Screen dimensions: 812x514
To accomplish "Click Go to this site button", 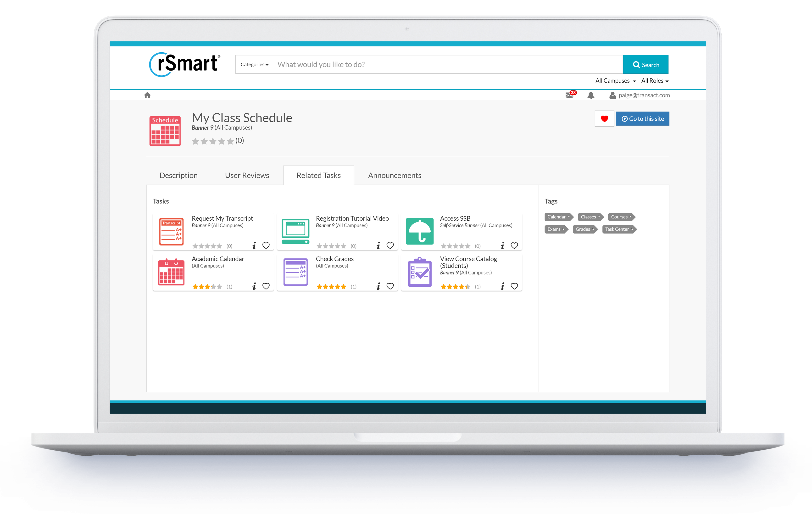I will [642, 118].
